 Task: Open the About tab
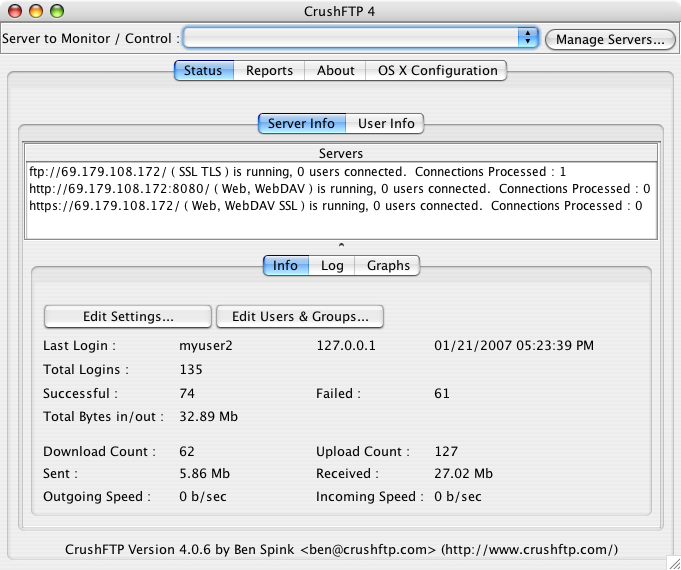[x=335, y=70]
